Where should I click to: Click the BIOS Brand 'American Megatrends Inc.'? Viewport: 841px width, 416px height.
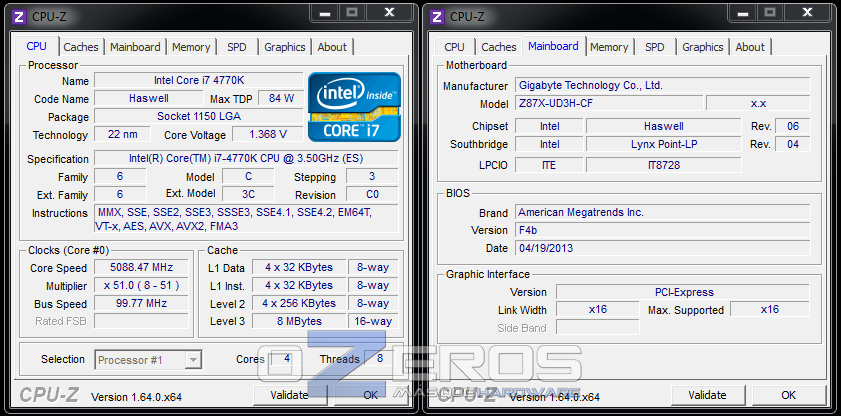662,212
